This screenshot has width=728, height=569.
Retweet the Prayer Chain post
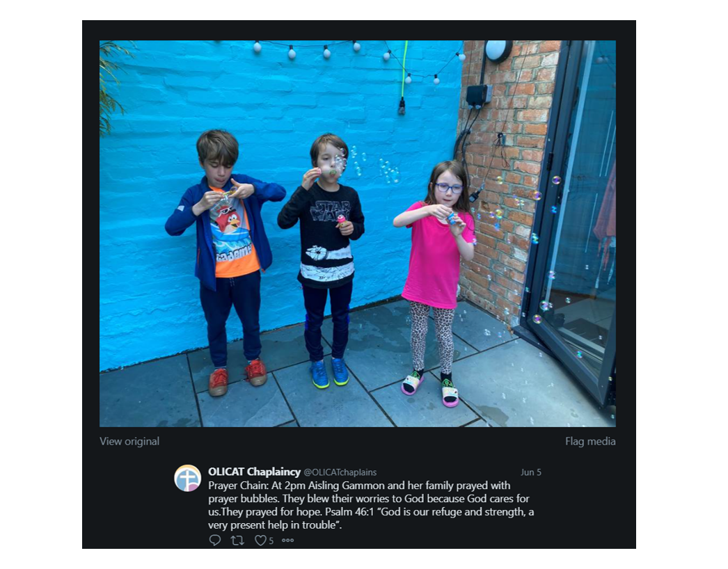[237, 540]
